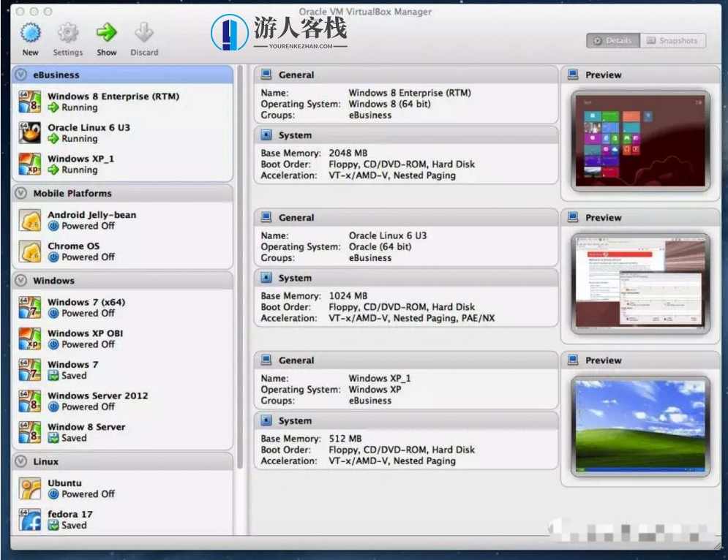Click the fedora 17 VM icon

[x=30, y=520]
